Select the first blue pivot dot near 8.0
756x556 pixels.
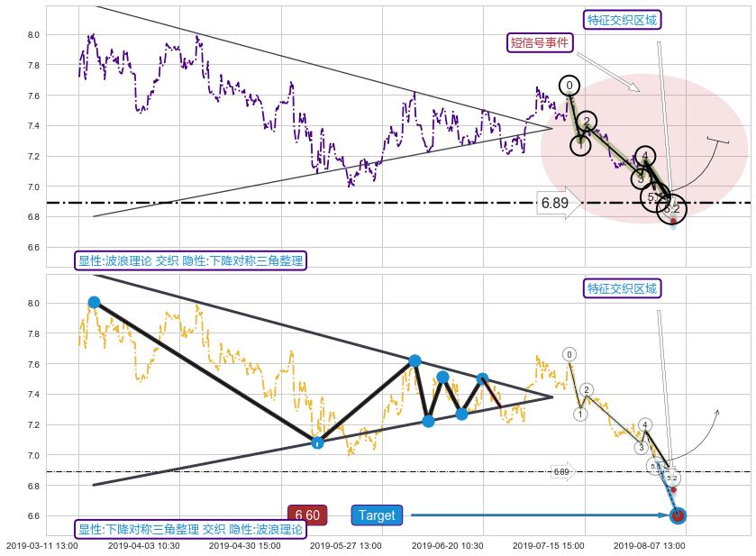(94, 303)
